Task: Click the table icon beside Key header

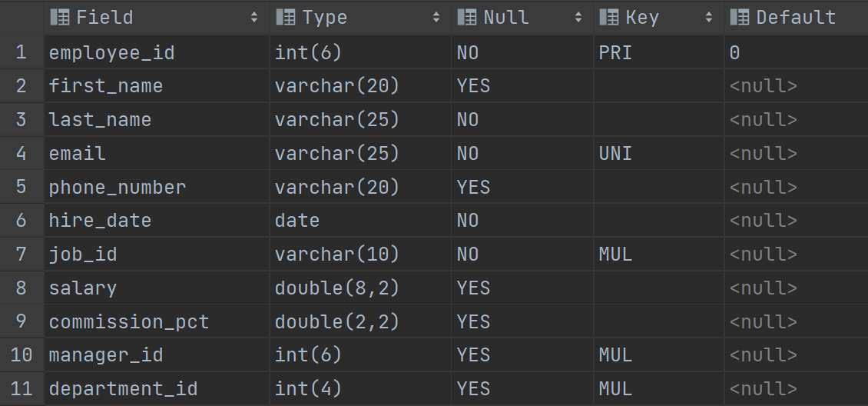Action: [x=609, y=17]
